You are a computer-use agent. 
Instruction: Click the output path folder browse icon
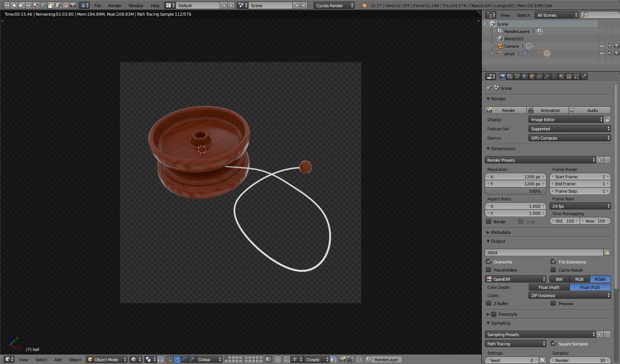[x=607, y=252]
